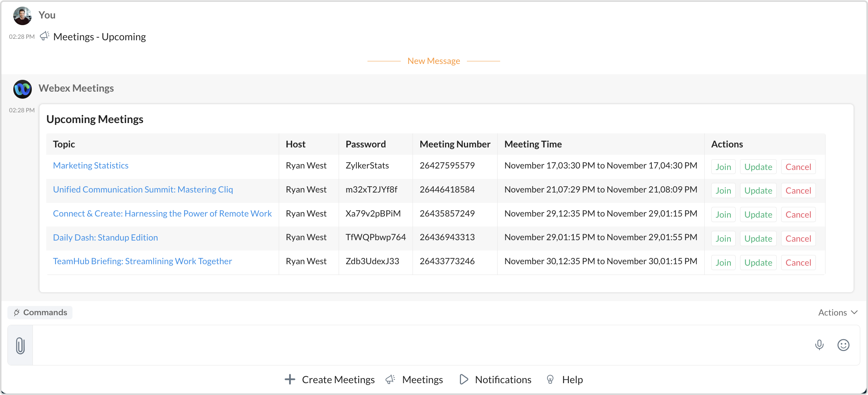Cancel the Marketing Statistics meeting

pyautogui.click(x=798, y=167)
